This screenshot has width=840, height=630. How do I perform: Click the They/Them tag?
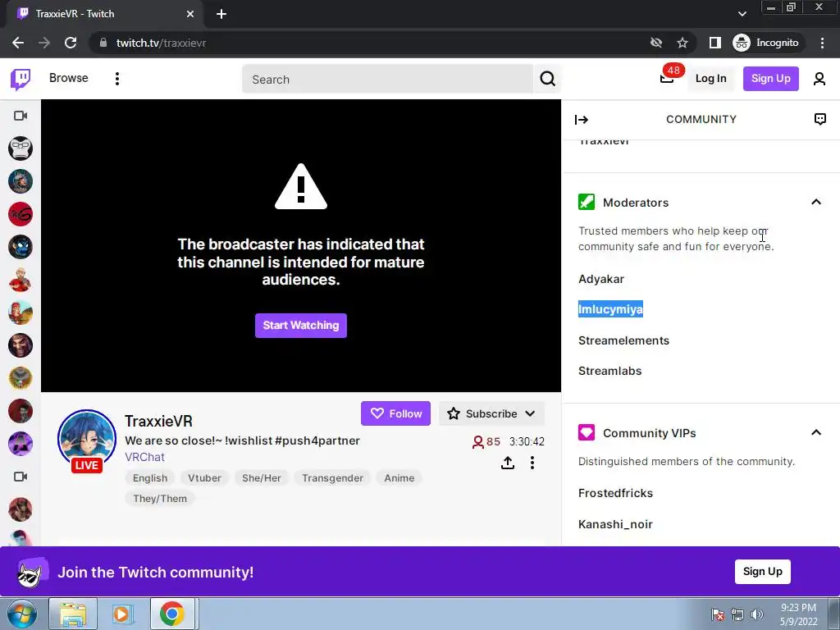pyautogui.click(x=160, y=498)
